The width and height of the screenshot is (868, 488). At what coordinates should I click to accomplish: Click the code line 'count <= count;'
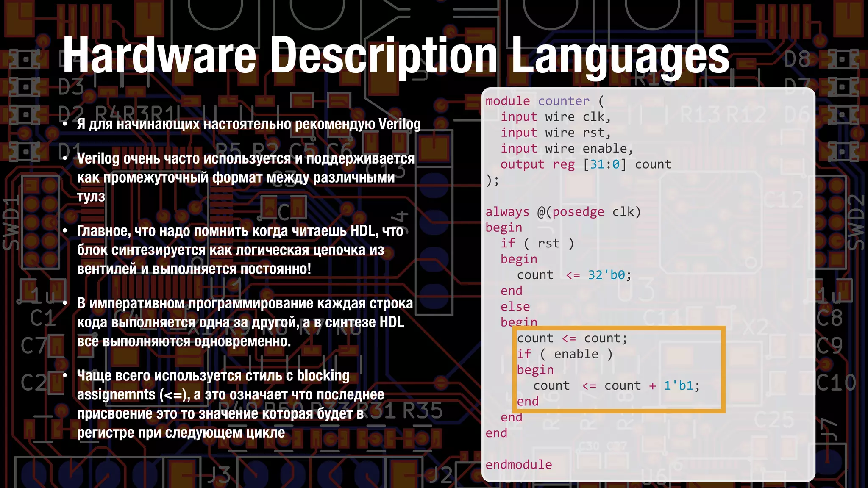point(572,338)
